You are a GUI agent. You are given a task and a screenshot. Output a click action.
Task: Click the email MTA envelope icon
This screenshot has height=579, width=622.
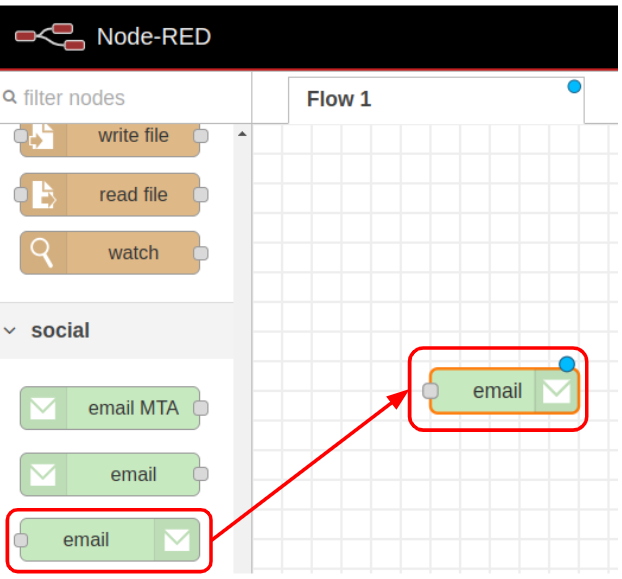coord(43,408)
